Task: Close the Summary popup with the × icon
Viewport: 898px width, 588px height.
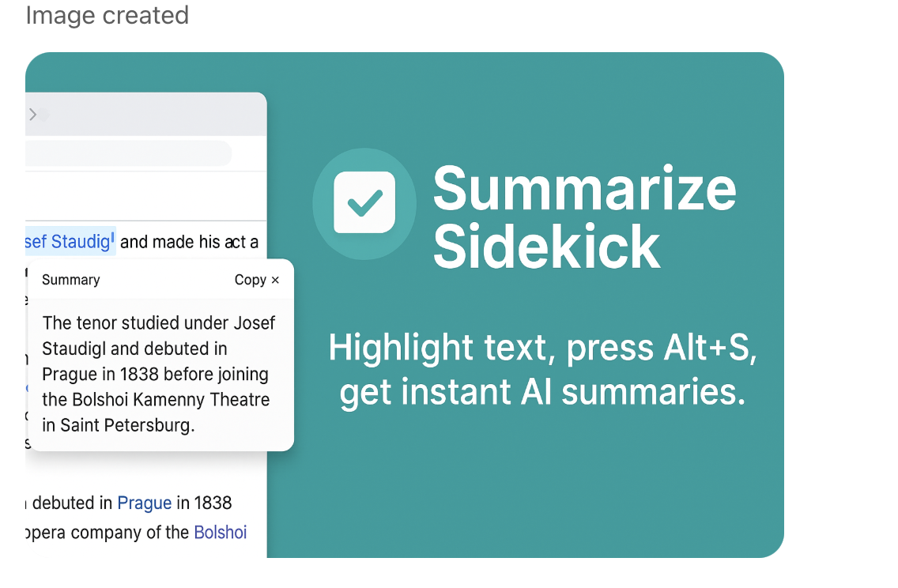Action: [x=276, y=280]
